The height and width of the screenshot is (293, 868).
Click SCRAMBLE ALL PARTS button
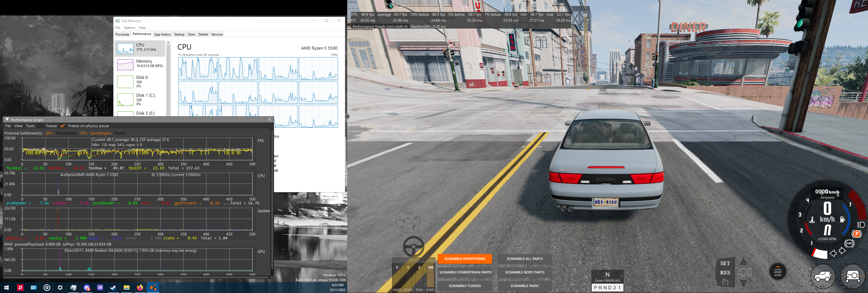coord(525,259)
